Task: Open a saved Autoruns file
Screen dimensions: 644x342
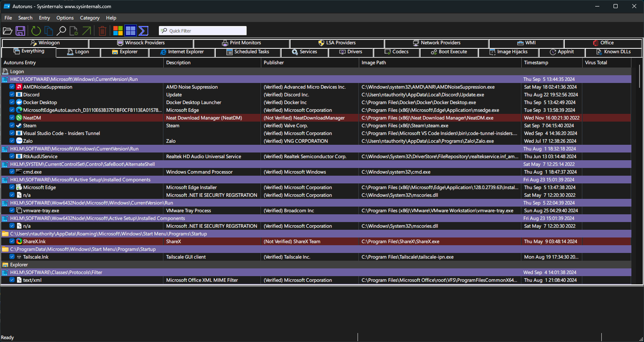Action: pos(7,31)
